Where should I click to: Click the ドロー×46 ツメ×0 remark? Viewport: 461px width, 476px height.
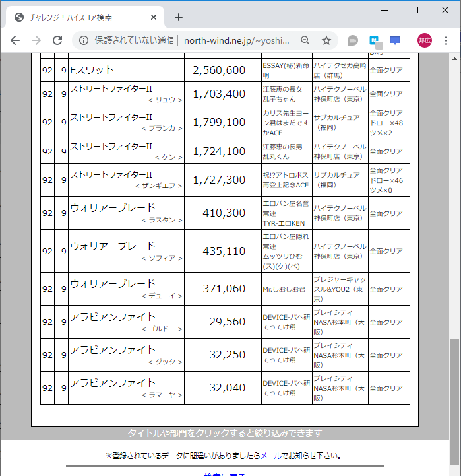pyautogui.click(x=386, y=185)
